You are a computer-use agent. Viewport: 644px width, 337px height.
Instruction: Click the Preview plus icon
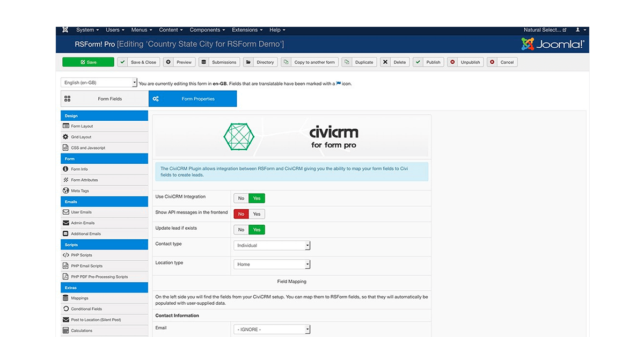169,62
